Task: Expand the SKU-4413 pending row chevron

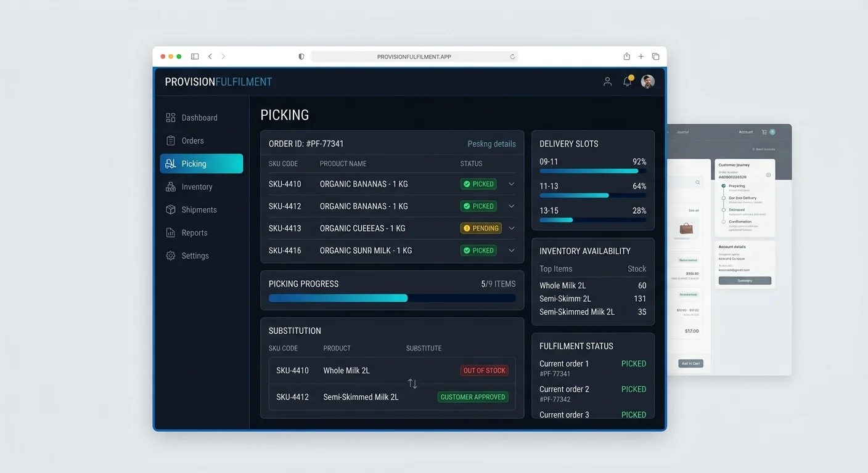Action: click(x=511, y=228)
